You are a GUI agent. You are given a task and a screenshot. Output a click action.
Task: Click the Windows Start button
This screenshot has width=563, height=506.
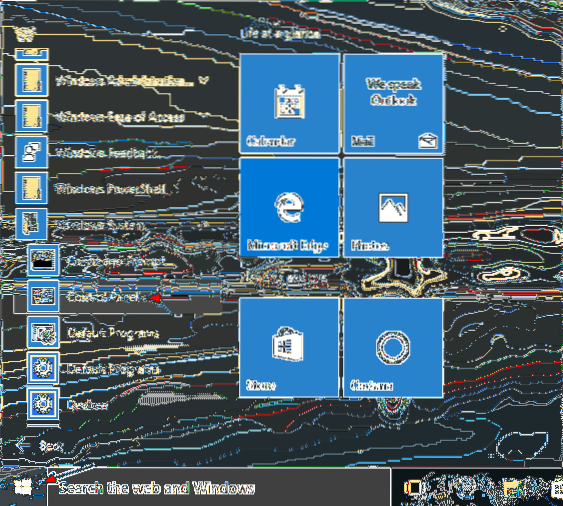[23, 488]
